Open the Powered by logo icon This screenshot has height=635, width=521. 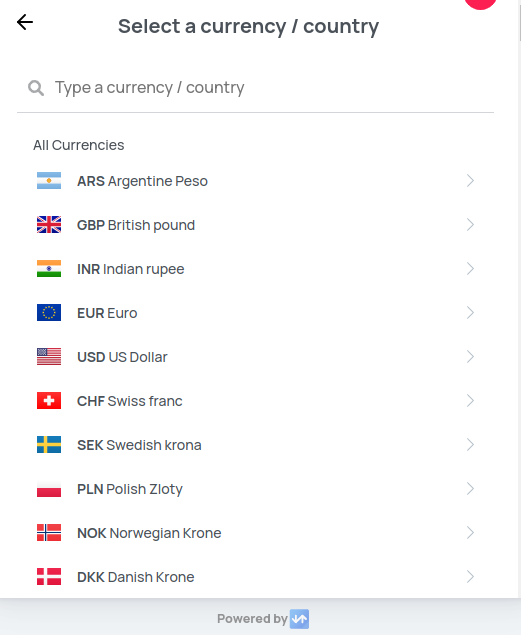[x=299, y=619]
